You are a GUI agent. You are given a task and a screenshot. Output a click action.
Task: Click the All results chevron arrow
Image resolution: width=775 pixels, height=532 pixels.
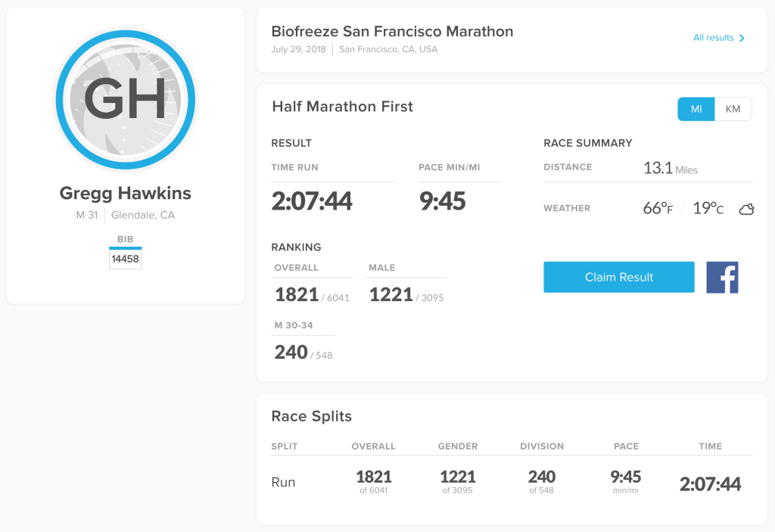(742, 38)
